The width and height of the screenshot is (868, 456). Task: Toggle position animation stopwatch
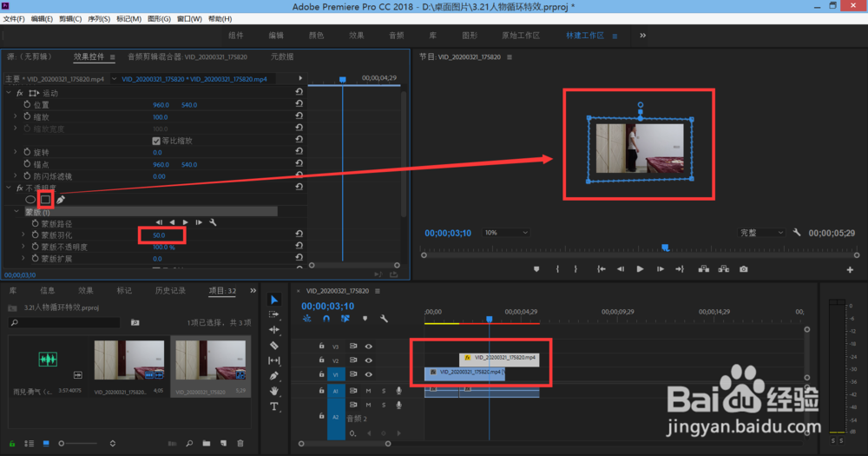(x=27, y=104)
